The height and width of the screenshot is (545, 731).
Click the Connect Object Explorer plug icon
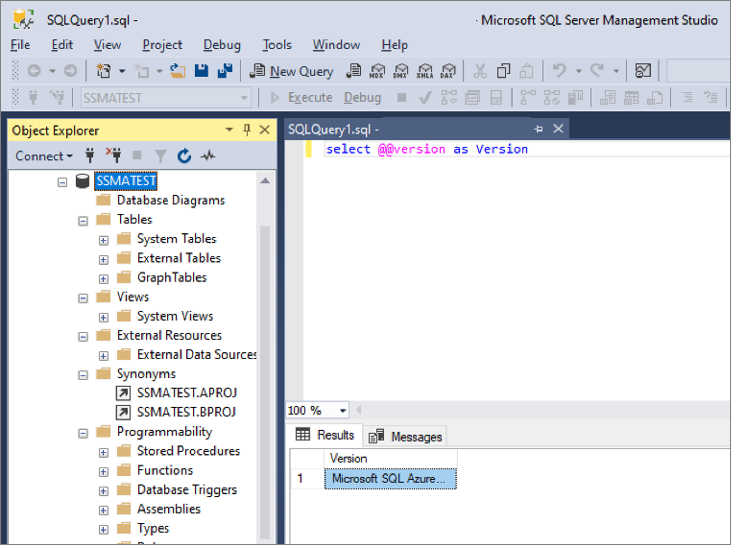(90, 156)
